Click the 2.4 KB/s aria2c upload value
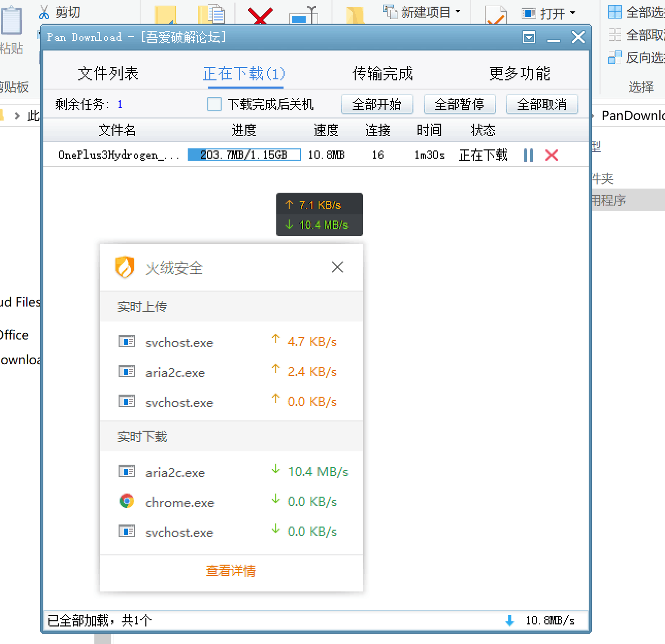The width and height of the screenshot is (665, 644). point(312,371)
